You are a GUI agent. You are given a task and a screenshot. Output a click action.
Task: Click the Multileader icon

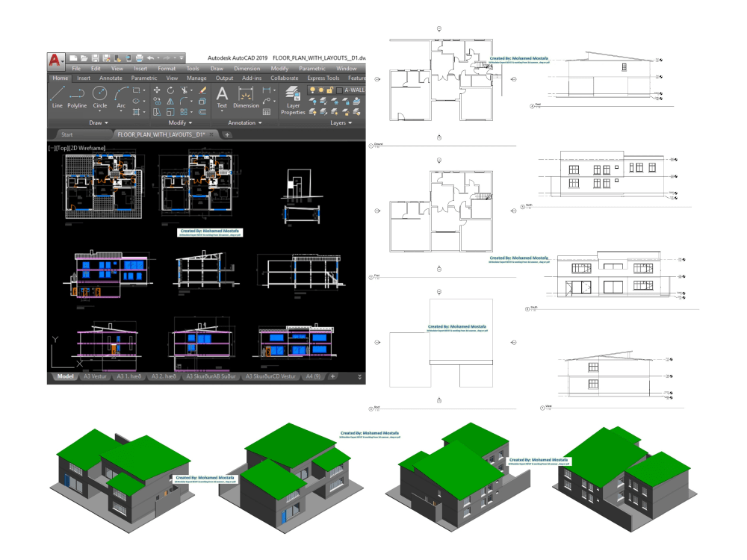267,101
